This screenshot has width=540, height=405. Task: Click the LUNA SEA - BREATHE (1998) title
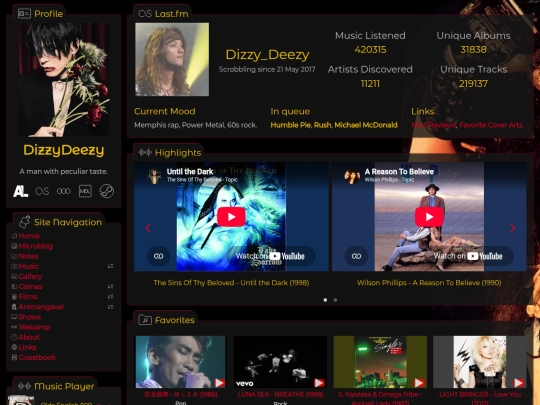click(280, 394)
